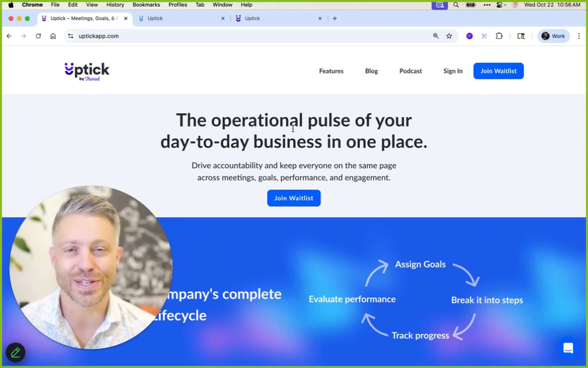This screenshot has width=588, height=368.
Task: Open a new tab with plus button
Action: [x=335, y=18]
